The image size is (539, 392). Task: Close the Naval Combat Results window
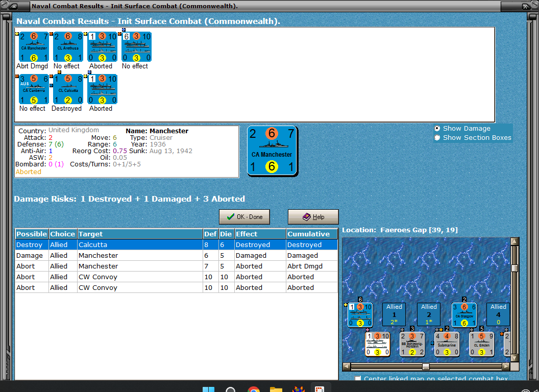525,6
